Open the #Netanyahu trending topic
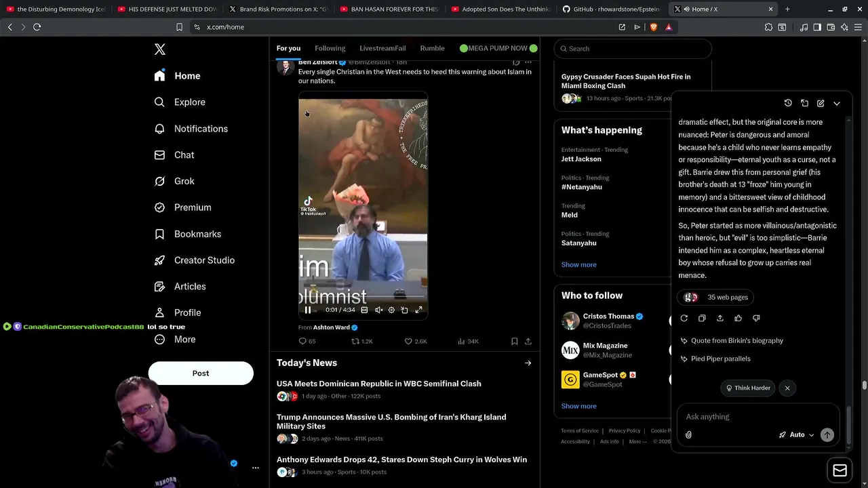868x488 pixels. (581, 187)
